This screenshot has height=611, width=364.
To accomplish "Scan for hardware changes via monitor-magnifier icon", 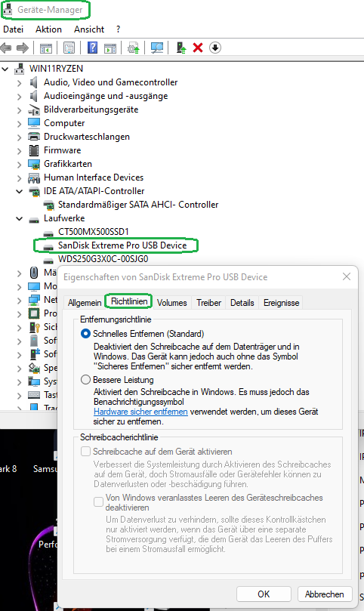I will [157, 48].
